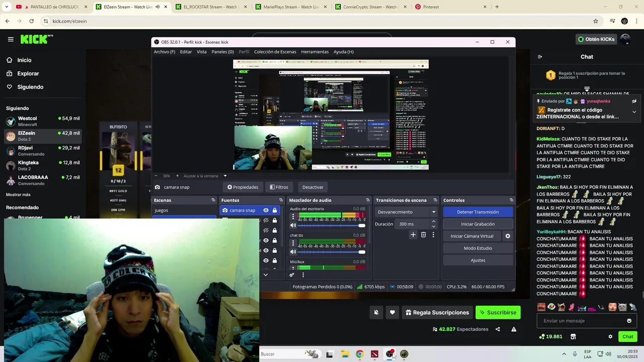
Task: Open Westcol channel in Siguiendo list
Action: [x=43, y=121]
